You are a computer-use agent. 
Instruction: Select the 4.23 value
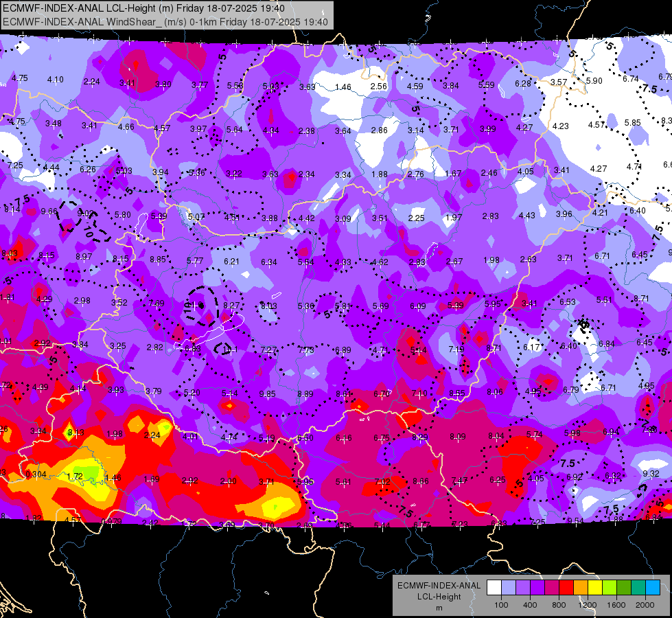tap(561, 126)
